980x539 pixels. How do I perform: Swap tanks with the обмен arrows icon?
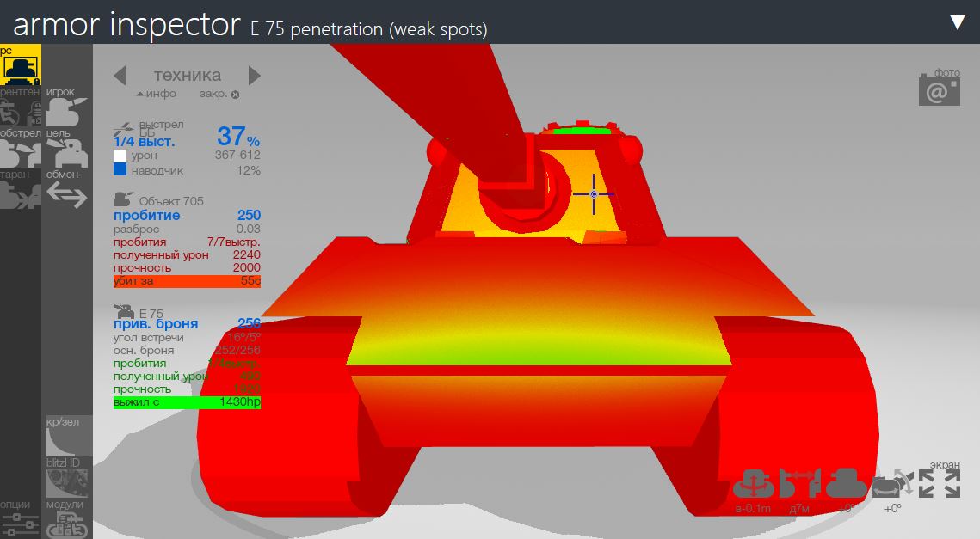67,195
